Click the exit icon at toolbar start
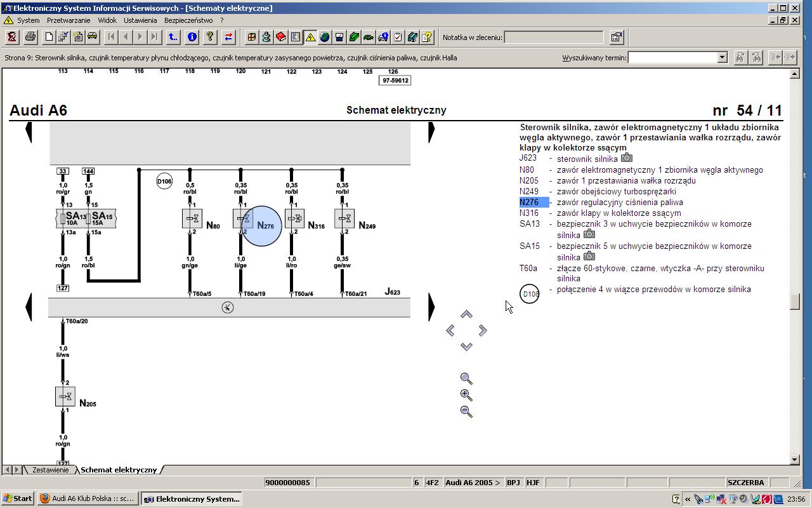Viewport: 812px width, 508px height. coord(11,37)
